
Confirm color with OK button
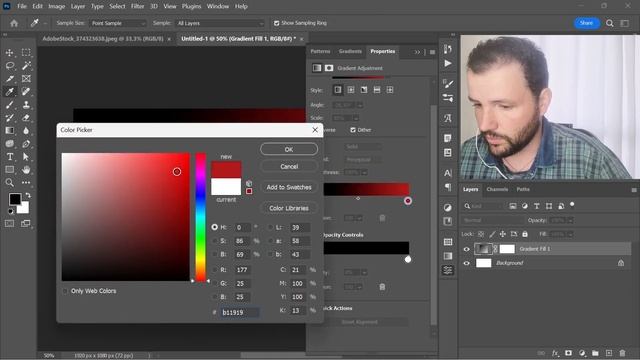[289, 149]
